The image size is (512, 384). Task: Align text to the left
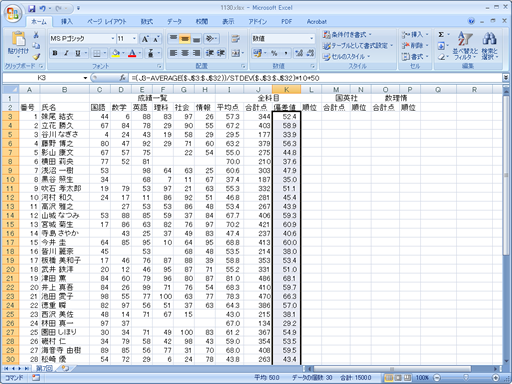[173, 53]
